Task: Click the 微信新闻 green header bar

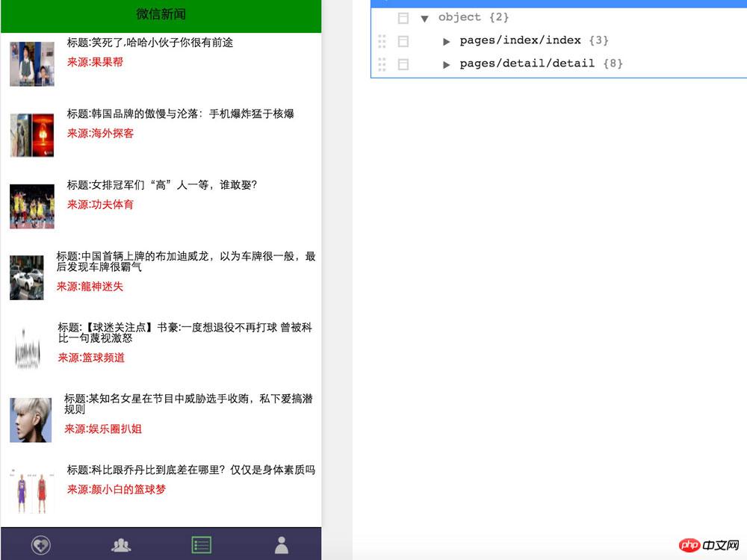Action: point(161,15)
